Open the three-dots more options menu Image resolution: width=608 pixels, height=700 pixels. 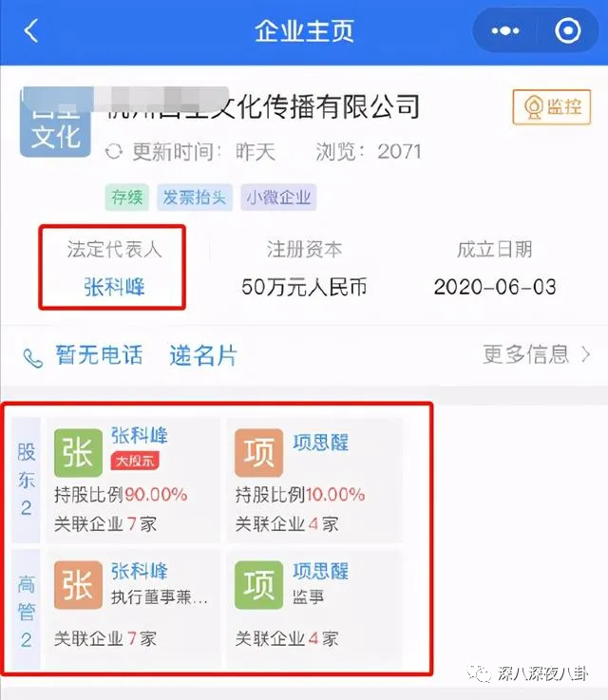coord(504,30)
